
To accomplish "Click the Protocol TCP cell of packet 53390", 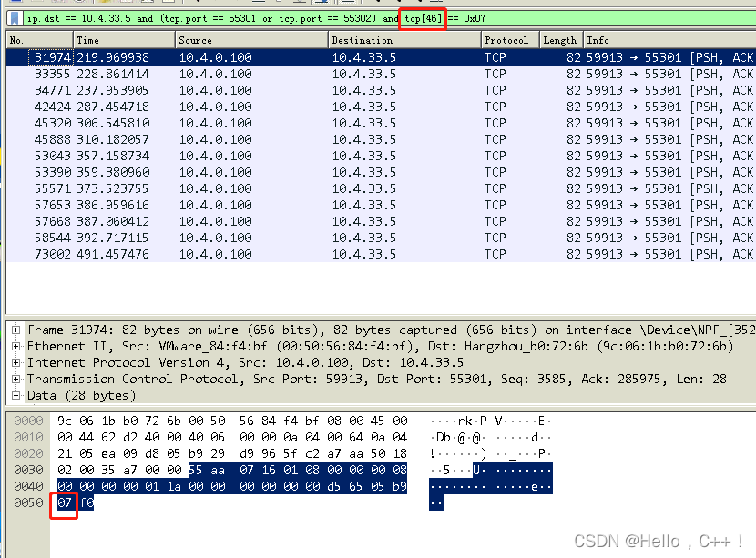I will tap(495, 172).
